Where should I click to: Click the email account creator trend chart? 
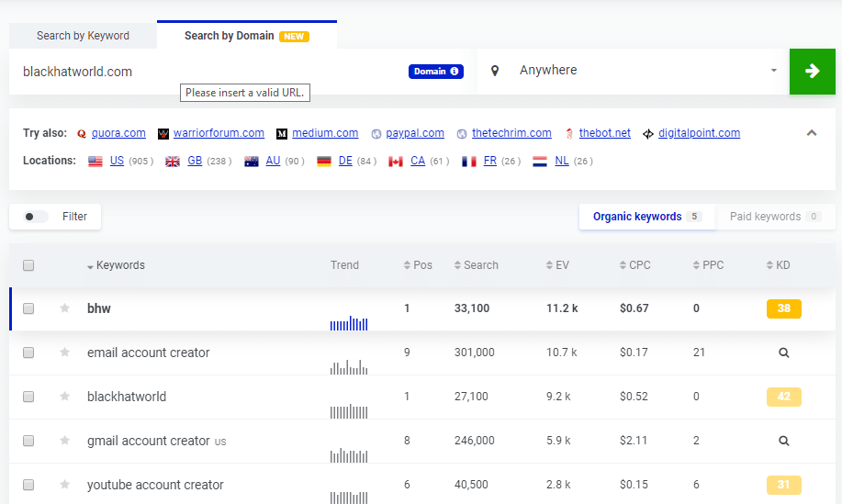349,366
